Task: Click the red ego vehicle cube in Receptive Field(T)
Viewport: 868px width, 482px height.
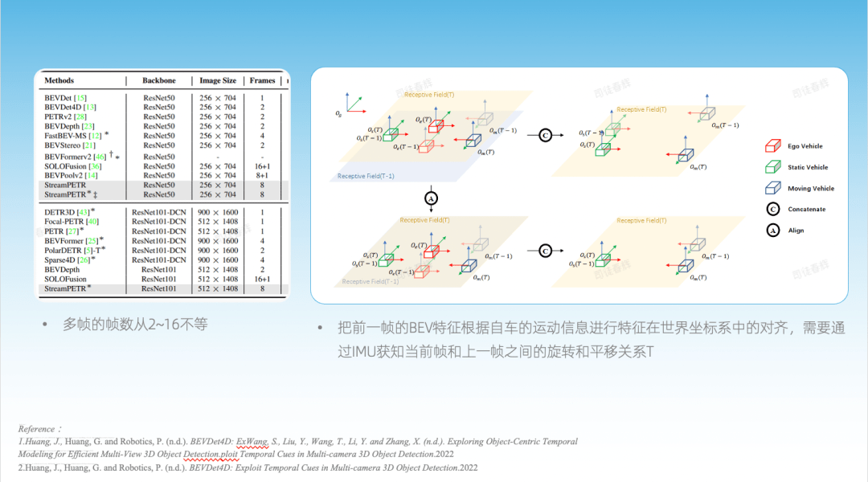Action: (x=435, y=125)
